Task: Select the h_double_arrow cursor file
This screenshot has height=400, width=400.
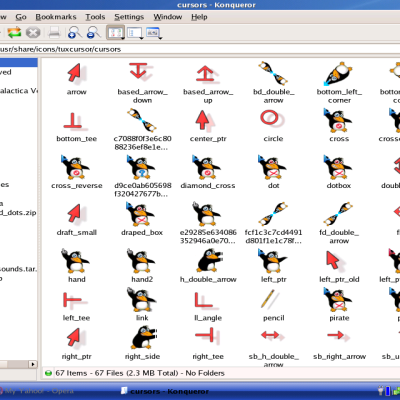Action: click(208, 266)
